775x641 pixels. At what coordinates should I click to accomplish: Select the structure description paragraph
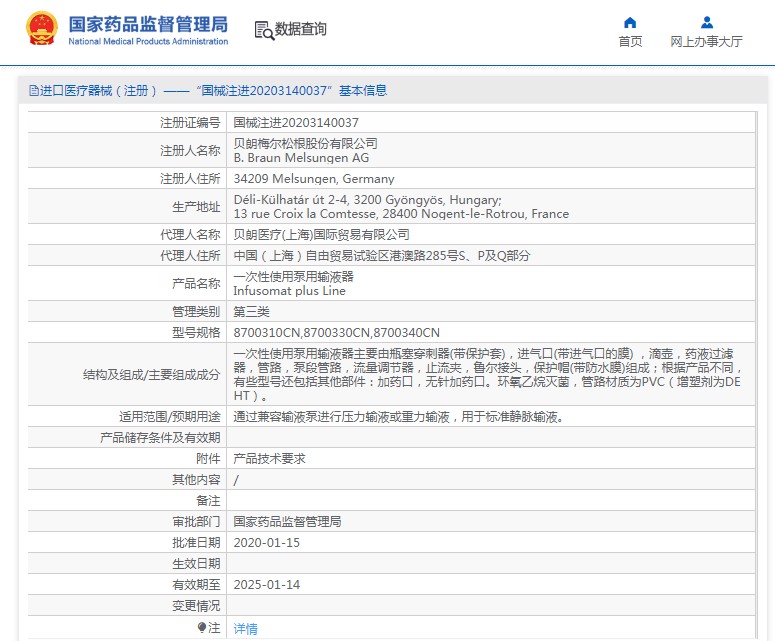pos(488,375)
